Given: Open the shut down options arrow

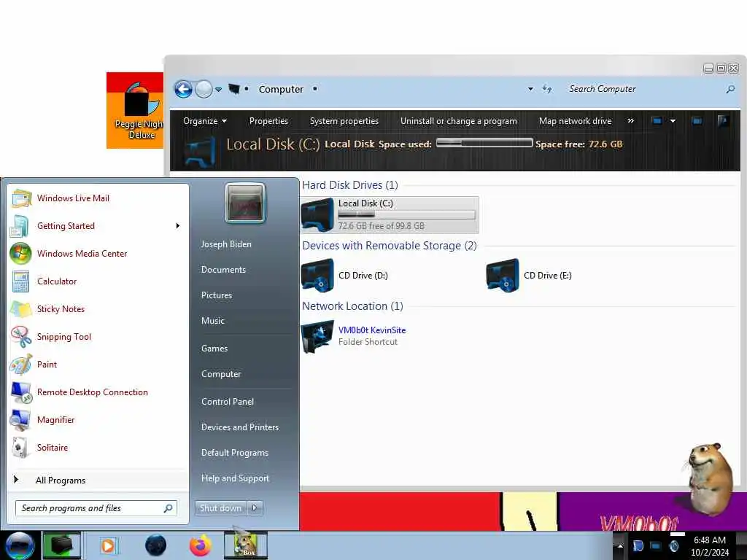Looking at the screenshot, I should [255, 508].
